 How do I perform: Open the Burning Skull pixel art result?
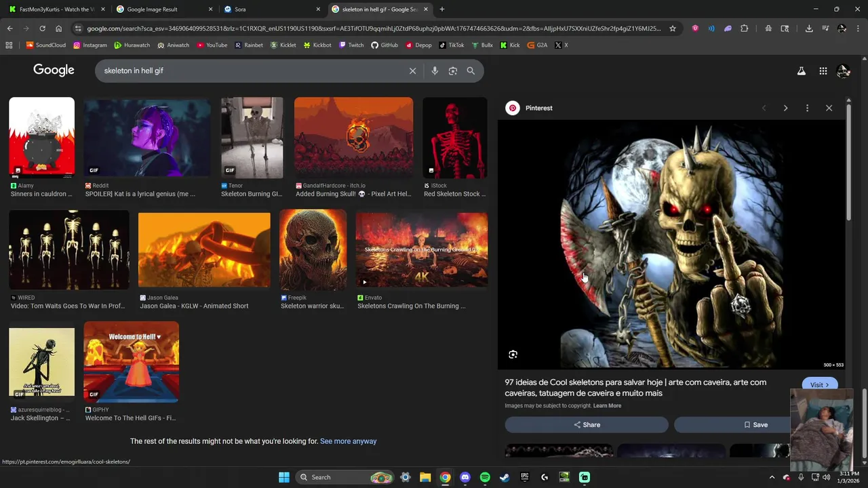pyautogui.click(x=353, y=138)
